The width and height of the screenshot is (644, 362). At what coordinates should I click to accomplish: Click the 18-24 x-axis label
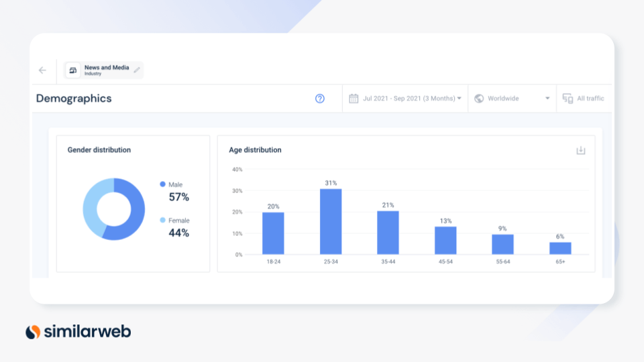[x=274, y=261]
